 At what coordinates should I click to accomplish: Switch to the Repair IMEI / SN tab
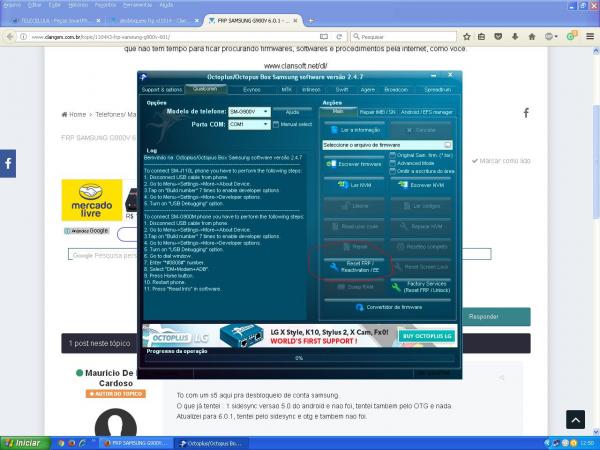(x=377, y=112)
